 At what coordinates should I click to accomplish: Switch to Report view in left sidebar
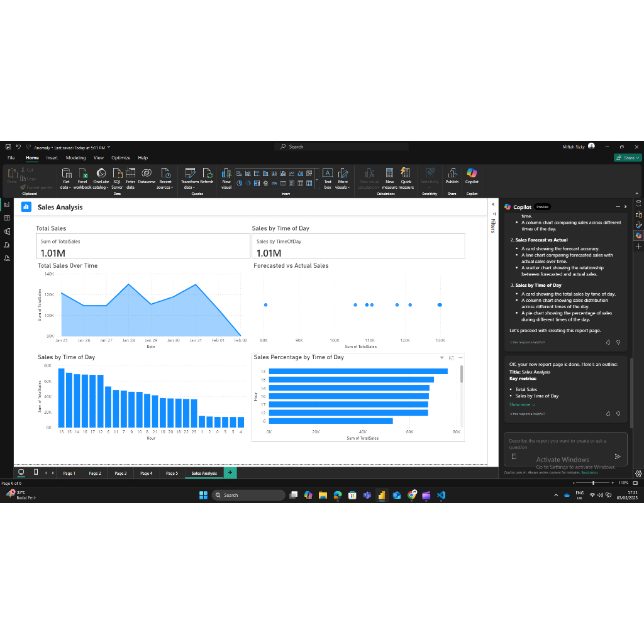tap(7, 204)
